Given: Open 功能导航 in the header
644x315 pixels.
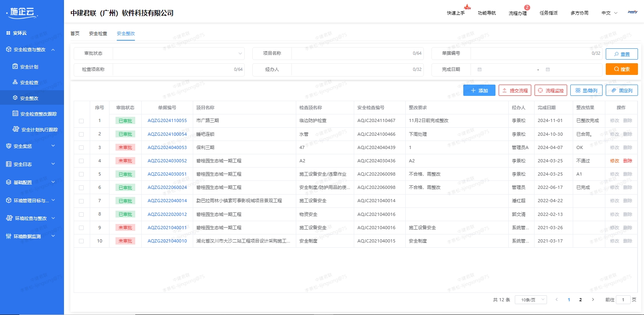Looking at the screenshot, I should (x=487, y=13).
